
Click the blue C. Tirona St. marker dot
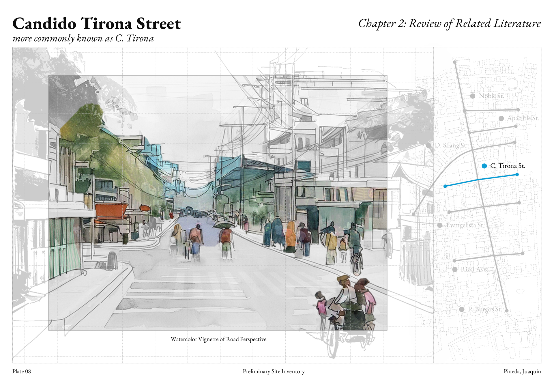point(484,166)
